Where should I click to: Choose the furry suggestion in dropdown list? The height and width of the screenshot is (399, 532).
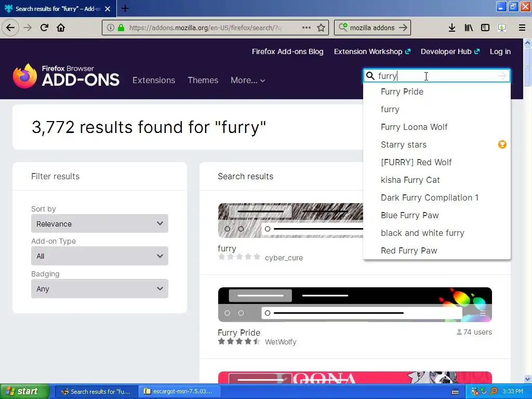pos(436,109)
